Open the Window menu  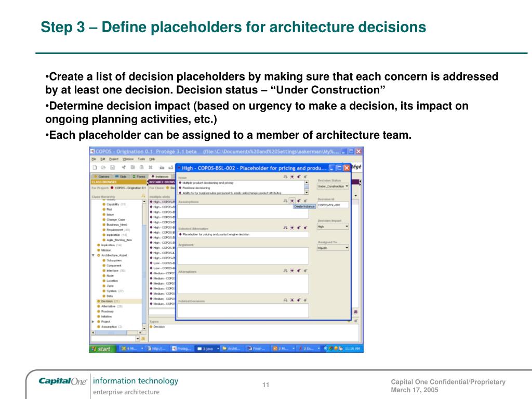pyautogui.click(x=128, y=159)
